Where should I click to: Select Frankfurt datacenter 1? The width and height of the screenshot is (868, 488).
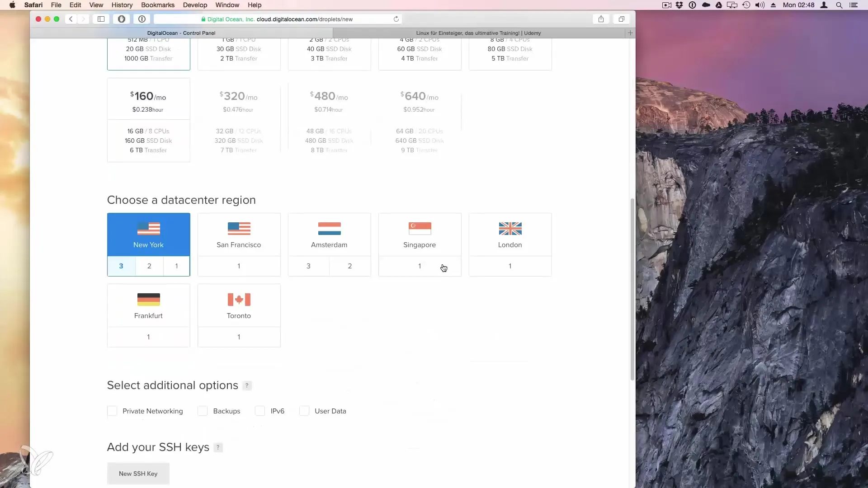pos(149,337)
